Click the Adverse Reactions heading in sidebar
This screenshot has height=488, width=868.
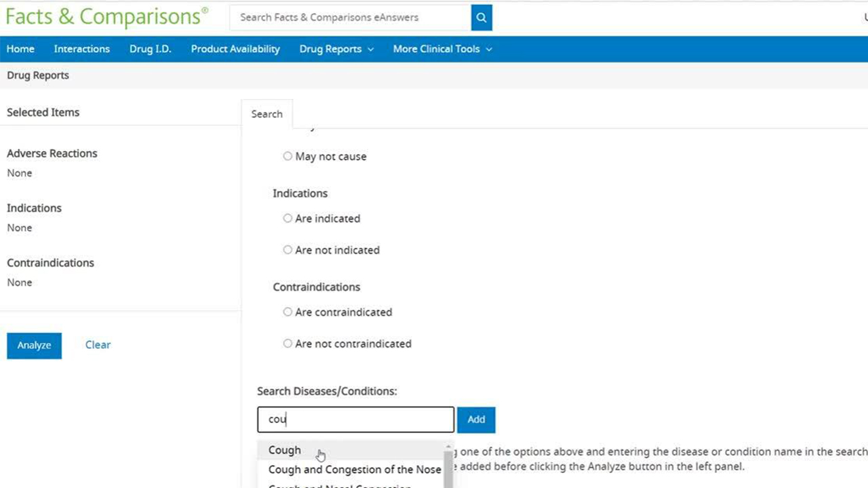pos(52,153)
